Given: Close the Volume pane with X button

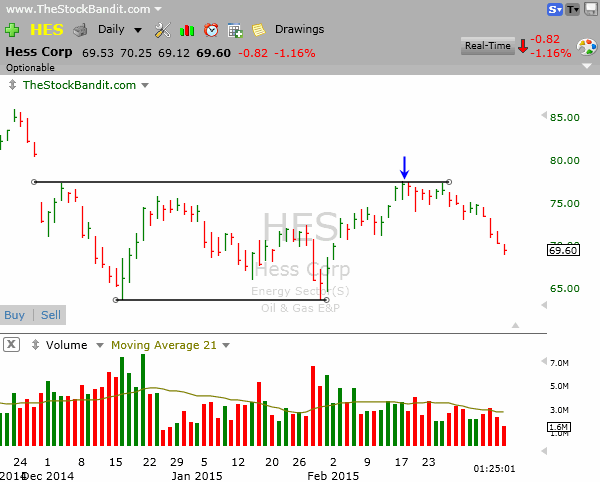Looking at the screenshot, I should (11, 345).
